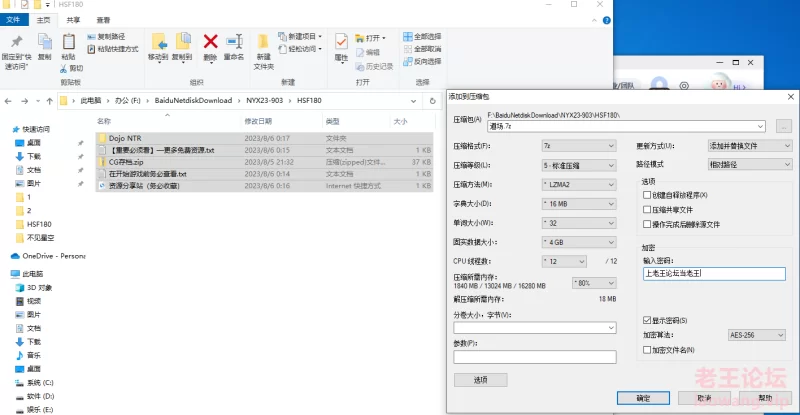Image resolution: width=800 pixels, height=415 pixels.
Task: Open the 单词大小 32 dropdown
Action: click(x=579, y=223)
